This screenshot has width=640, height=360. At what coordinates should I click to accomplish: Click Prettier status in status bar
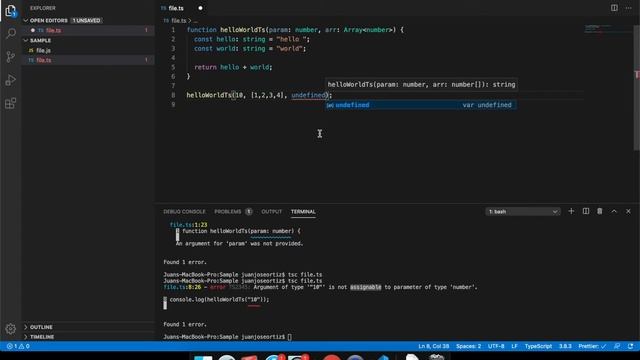click(x=592, y=346)
